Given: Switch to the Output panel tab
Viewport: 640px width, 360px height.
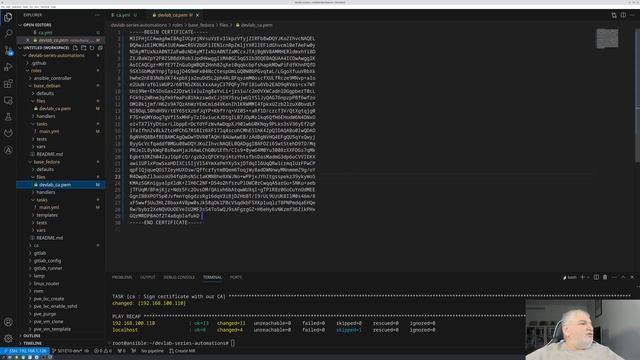Looking at the screenshot, I should pyautogui.click(x=148, y=277).
